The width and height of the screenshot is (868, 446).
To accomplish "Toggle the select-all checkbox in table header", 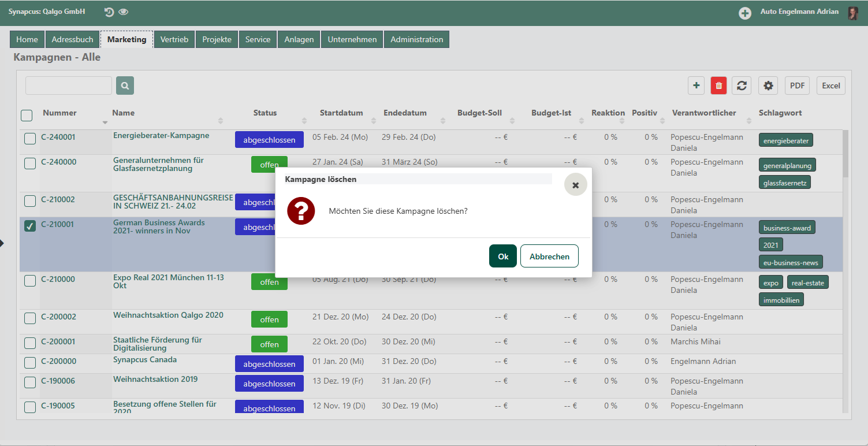I will click(x=27, y=116).
